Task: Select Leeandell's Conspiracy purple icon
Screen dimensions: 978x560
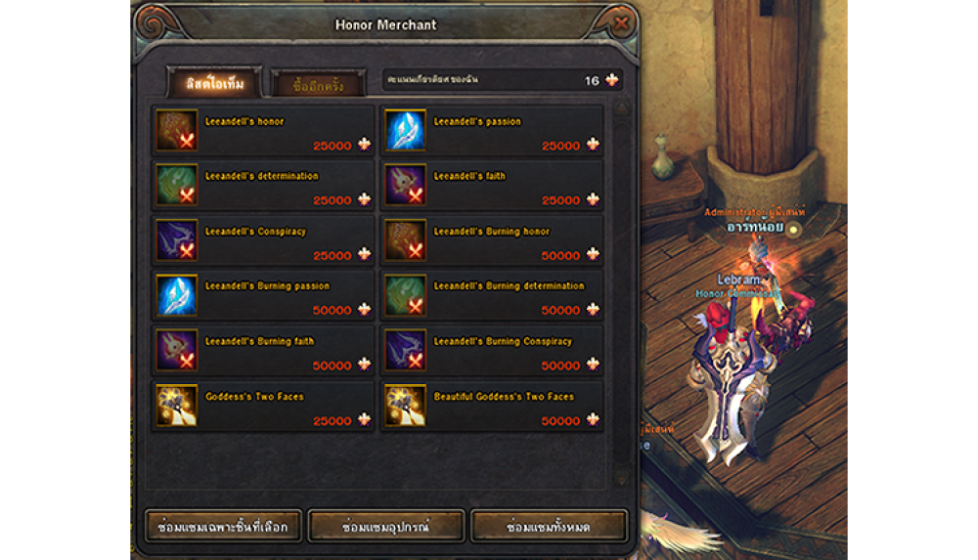Action: [176, 240]
